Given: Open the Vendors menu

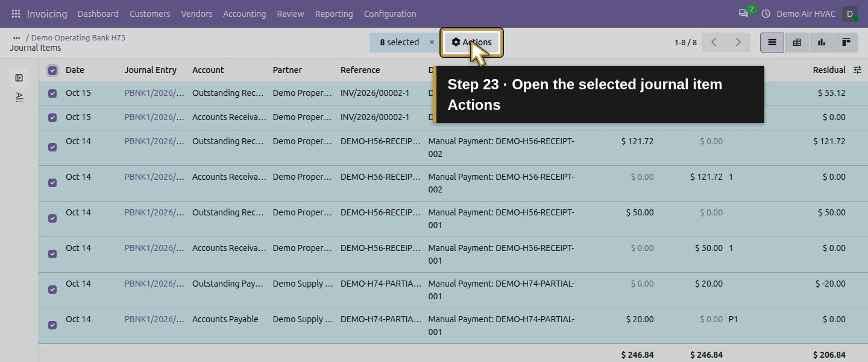Looking at the screenshot, I should [x=197, y=13].
